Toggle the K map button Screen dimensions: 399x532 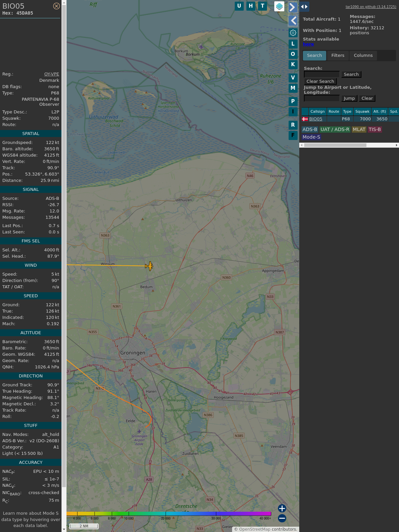(293, 65)
